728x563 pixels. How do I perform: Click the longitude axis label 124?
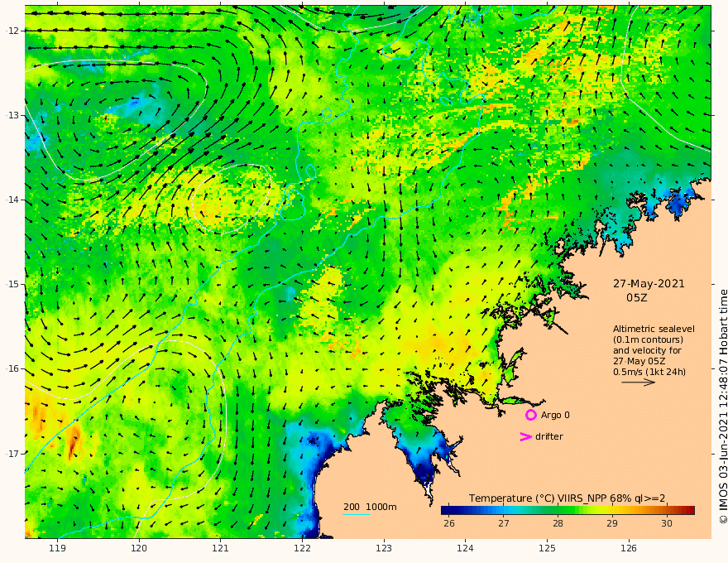(x=465, y=548)
